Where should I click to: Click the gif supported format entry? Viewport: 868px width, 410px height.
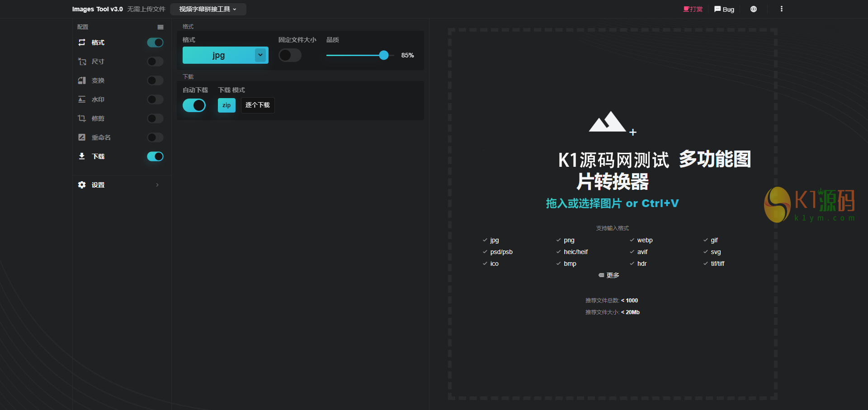711,240
